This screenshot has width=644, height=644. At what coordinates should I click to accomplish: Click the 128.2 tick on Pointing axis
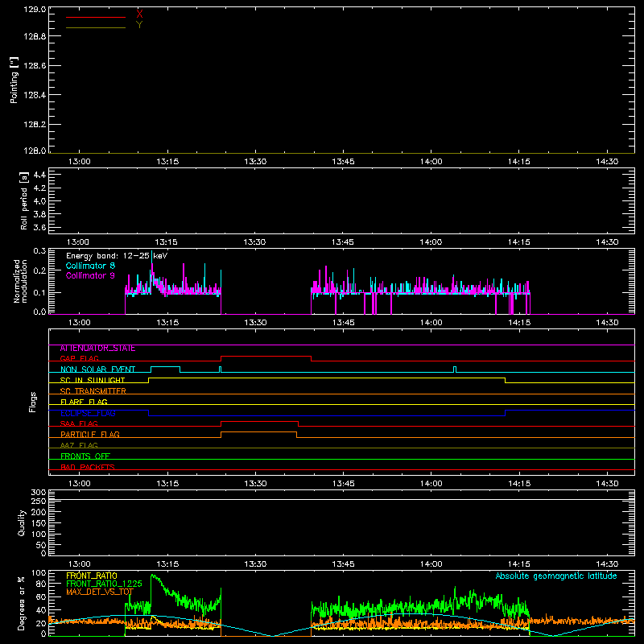pyautogui.click(x=35, y=125)
